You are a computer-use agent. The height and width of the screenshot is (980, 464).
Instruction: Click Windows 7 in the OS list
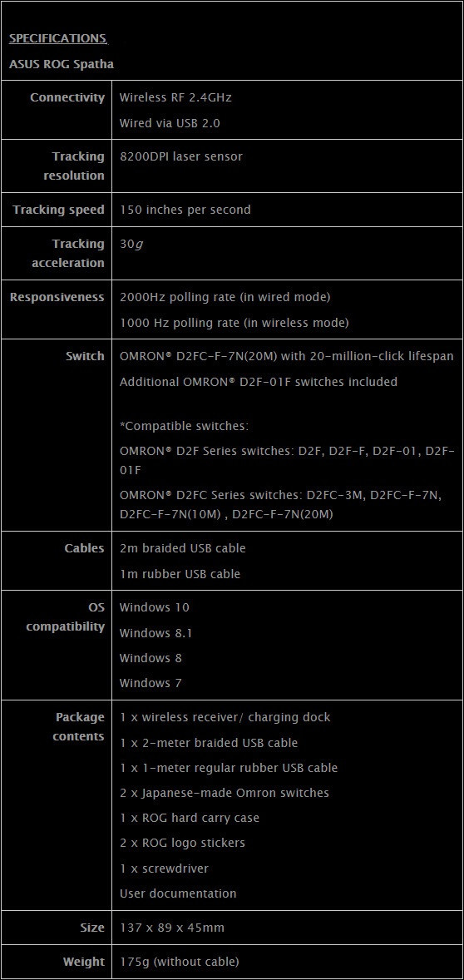pos(151,683)
